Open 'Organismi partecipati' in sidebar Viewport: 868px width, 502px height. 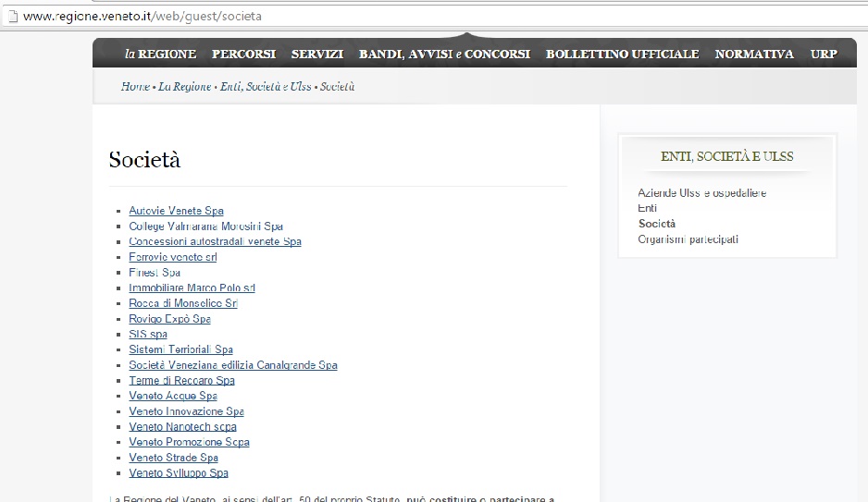tap(688, 239)
